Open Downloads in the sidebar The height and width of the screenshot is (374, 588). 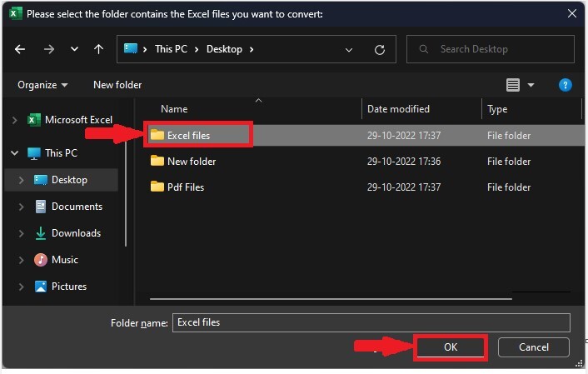[76, 233]
